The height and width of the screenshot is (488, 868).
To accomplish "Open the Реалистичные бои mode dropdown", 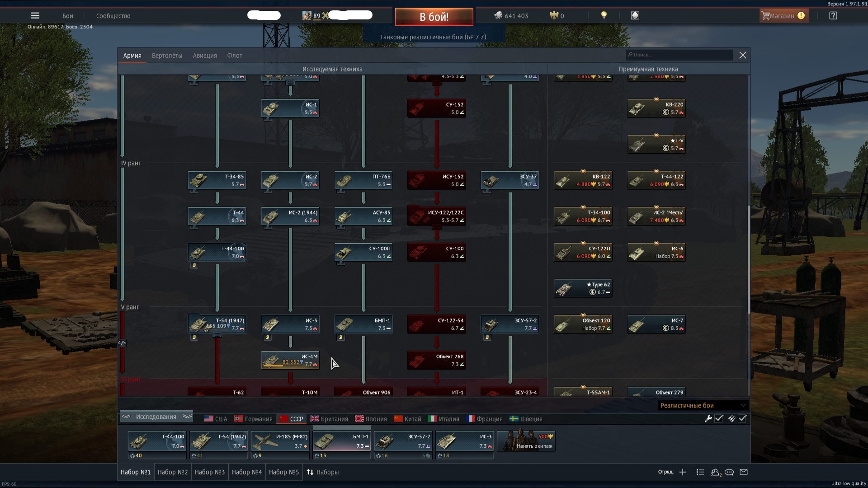I will (x=703, y=405).
